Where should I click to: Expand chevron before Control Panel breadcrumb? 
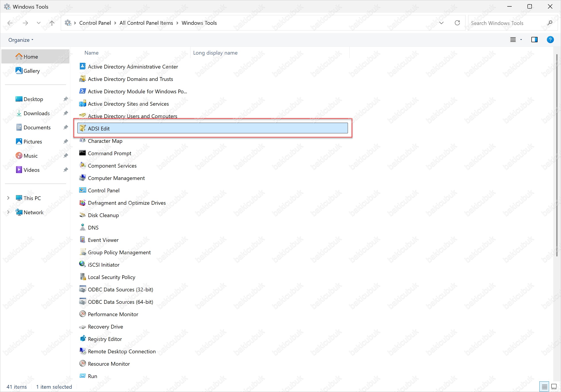click(x=75, y=23)
